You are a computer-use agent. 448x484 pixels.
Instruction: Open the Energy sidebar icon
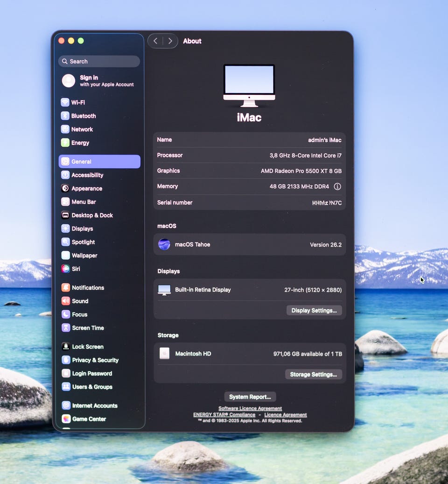click(x=65, y=142)
